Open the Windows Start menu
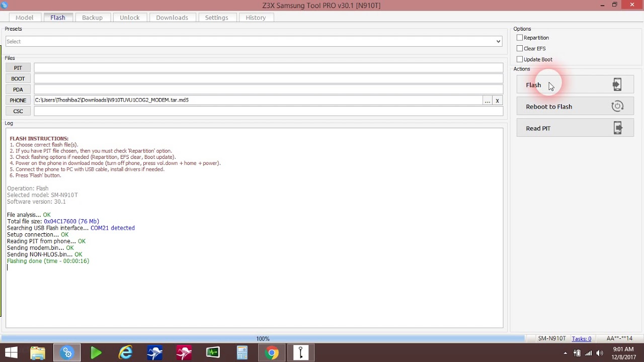 11,352
